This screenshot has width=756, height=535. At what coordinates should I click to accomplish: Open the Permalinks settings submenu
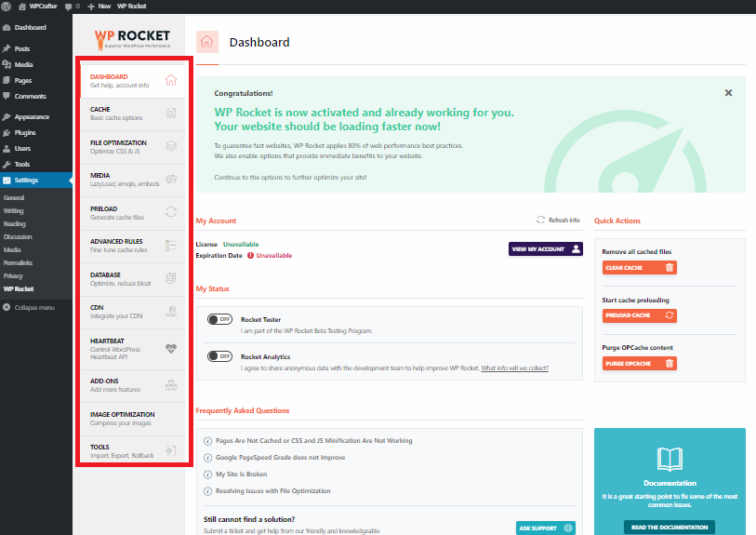pyautogui.click(x=18, y=263)
